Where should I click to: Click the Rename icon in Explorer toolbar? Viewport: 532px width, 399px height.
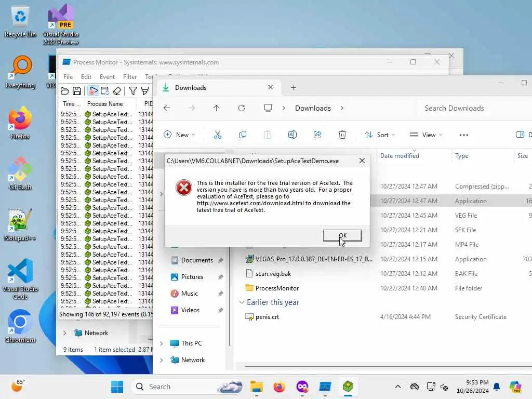[x=292, y=135]
